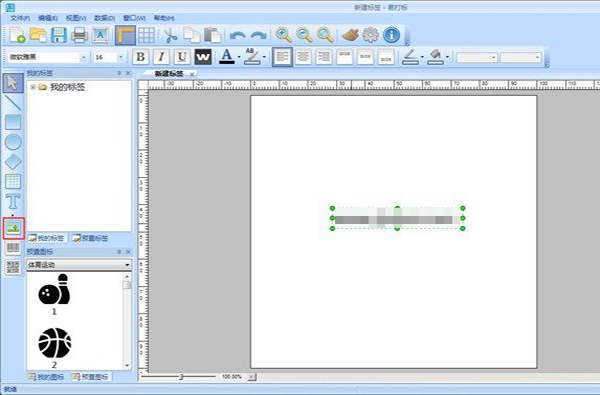Select the basketball icon thumbnail
Image resolution: width=600 pixels, height=395 pixels.
[54, 343]
